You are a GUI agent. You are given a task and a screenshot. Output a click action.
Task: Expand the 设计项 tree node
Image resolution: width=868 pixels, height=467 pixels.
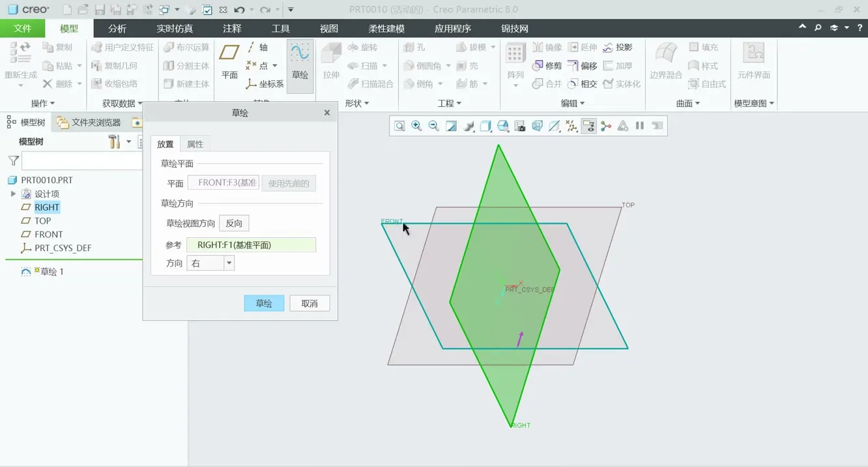coord(13,194)
